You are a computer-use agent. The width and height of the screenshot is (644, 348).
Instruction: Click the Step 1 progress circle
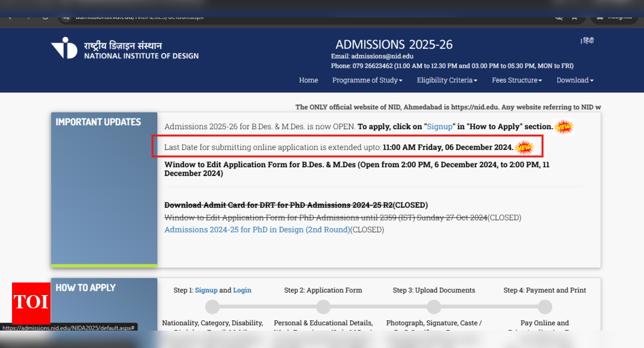[x=212, y=307]
